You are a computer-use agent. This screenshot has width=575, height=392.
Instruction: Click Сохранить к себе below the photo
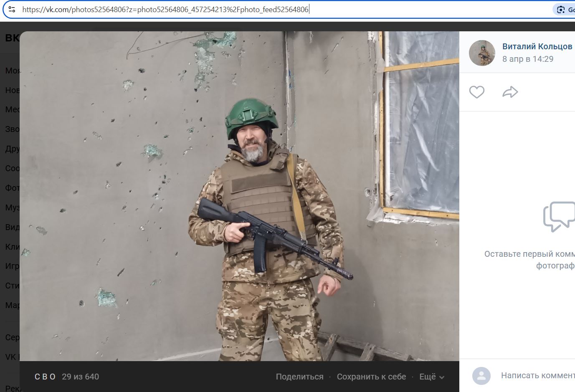[x=371, y=377]
